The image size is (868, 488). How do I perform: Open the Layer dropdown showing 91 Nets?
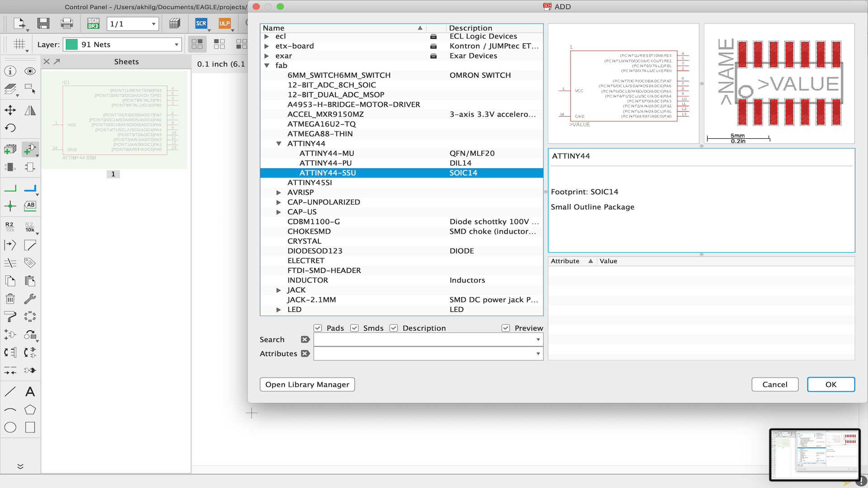[x=176, y=44]
